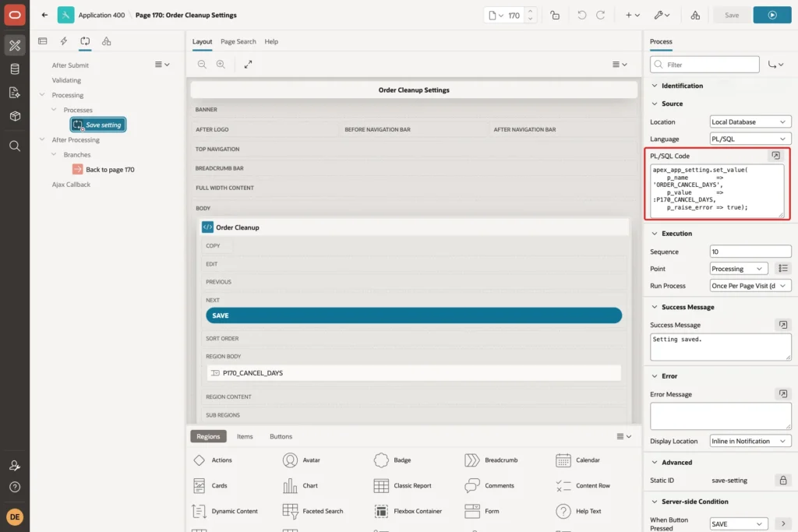Select the Validating node
The image size is (798, 532).
point(66,80)
